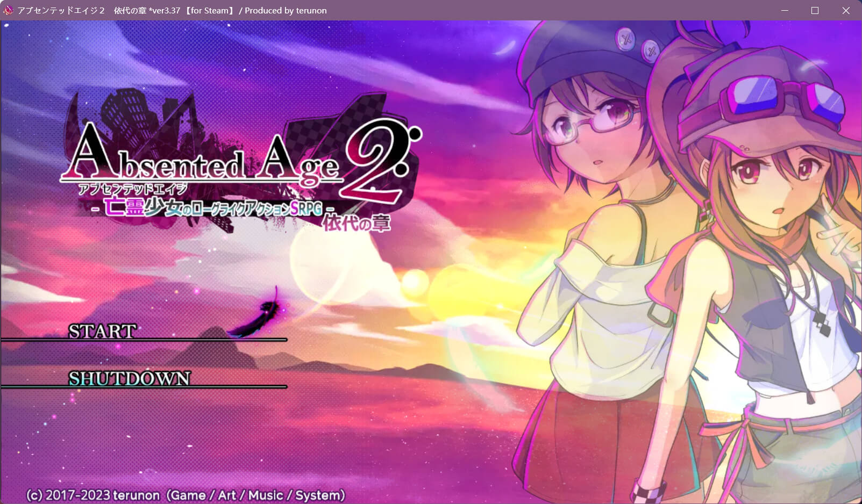Click the 依代の章 chapter subtitle
Image resolution: width=862 pixels, height=504 pixels.
point(356,222)
